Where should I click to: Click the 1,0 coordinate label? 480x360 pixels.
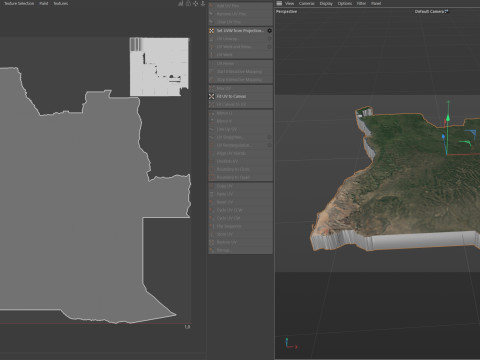pos(187,327)
